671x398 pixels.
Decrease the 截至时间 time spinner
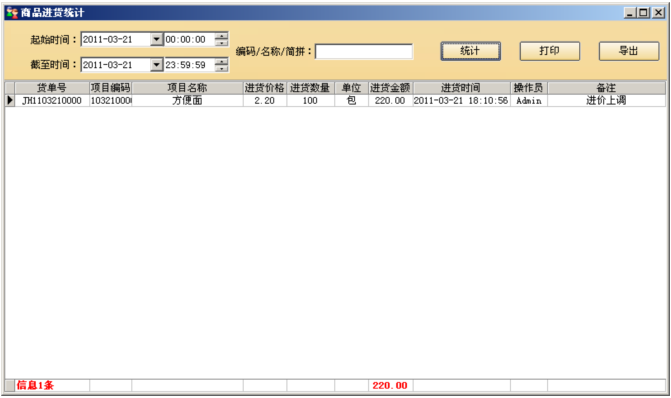click(x=221, y=68)
